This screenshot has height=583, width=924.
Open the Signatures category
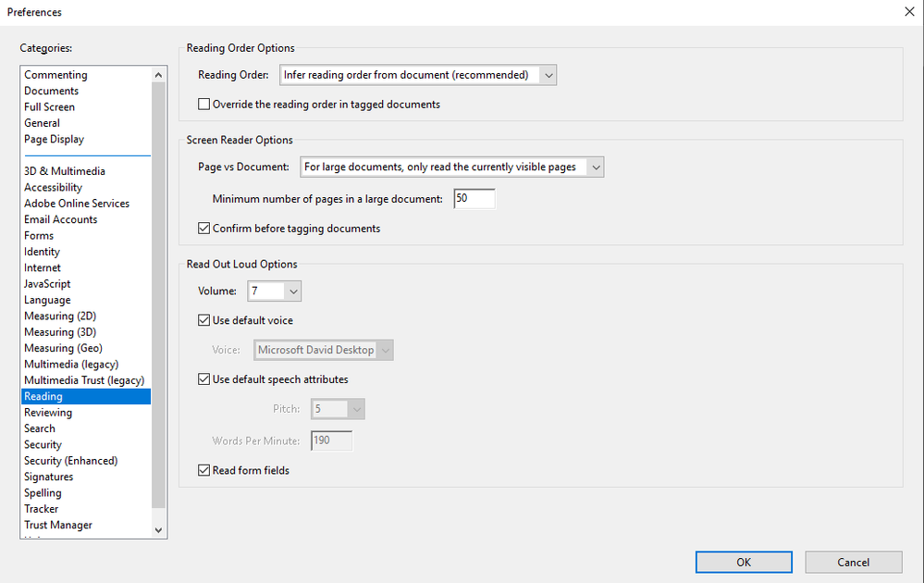tap(49, 478)
